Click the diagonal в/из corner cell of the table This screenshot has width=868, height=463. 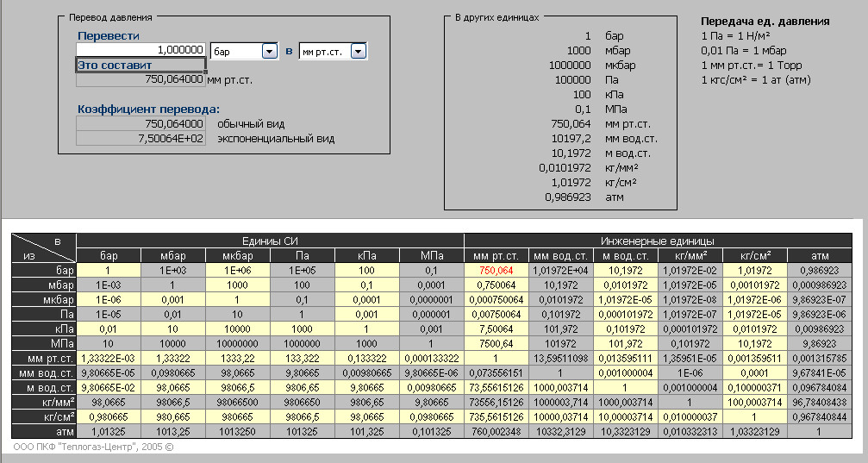click(43, 247)
